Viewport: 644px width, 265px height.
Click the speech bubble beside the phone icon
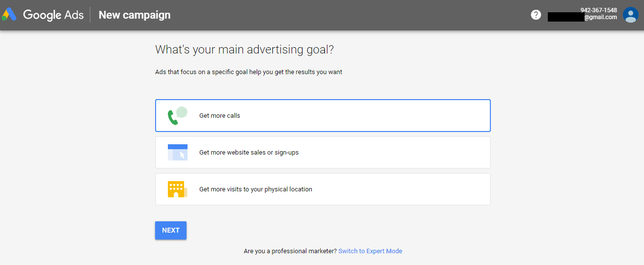click(x=182, y=112)
